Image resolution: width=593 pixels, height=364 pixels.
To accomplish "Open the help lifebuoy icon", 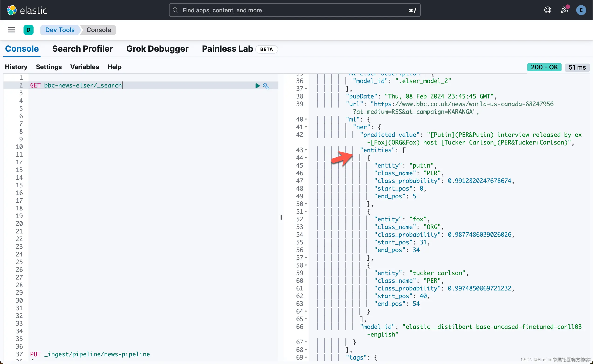I will 548,10.
